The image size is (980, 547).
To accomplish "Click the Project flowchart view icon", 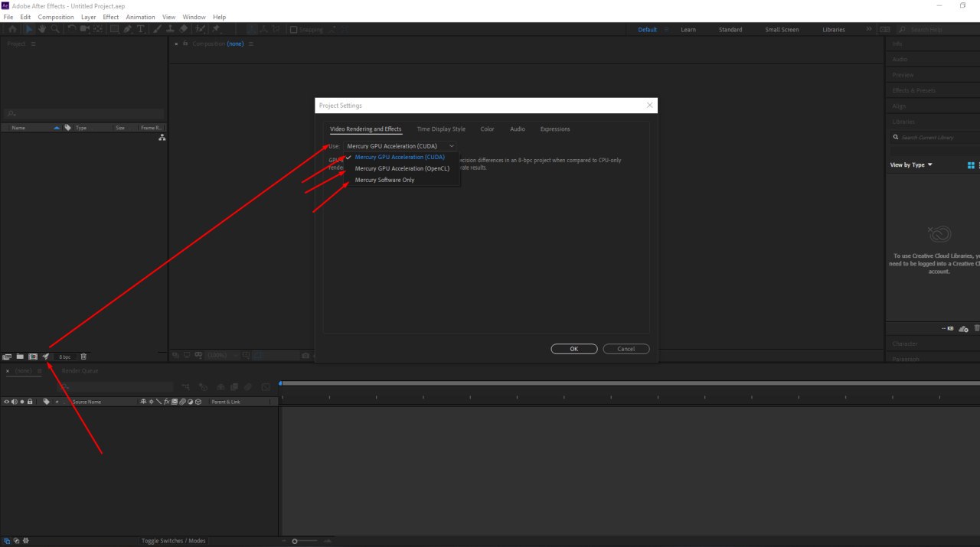I will click(162, 138).
